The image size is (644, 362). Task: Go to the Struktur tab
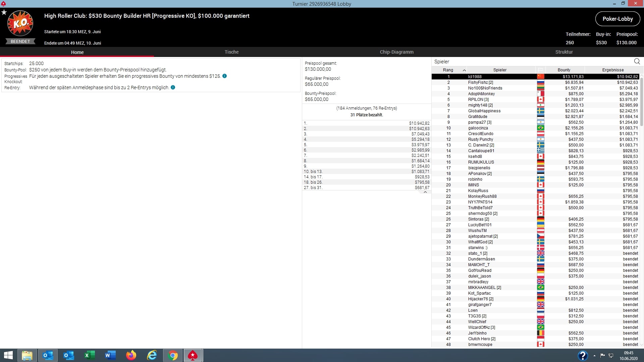coord(564,52)
